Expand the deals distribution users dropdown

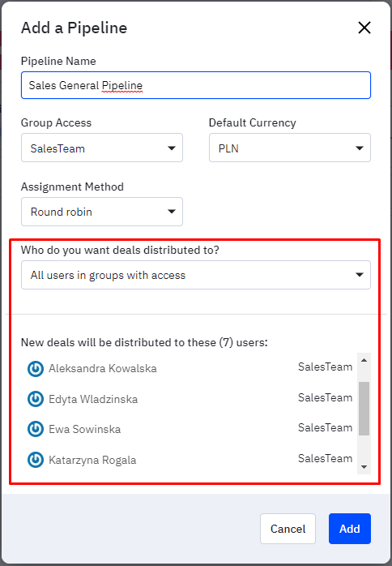coord(196,275)
